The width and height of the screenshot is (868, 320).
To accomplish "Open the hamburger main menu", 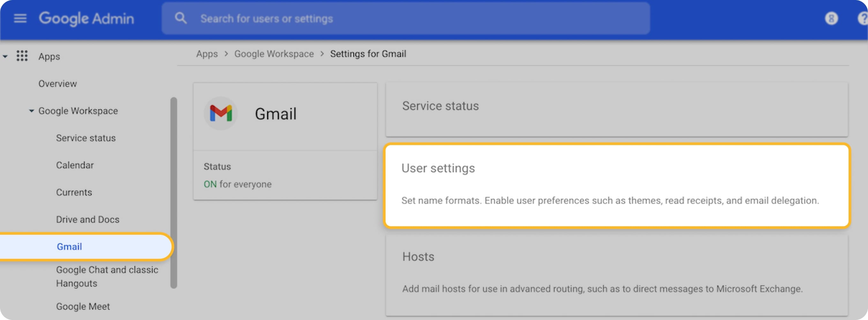I will [x=20, y=18].
